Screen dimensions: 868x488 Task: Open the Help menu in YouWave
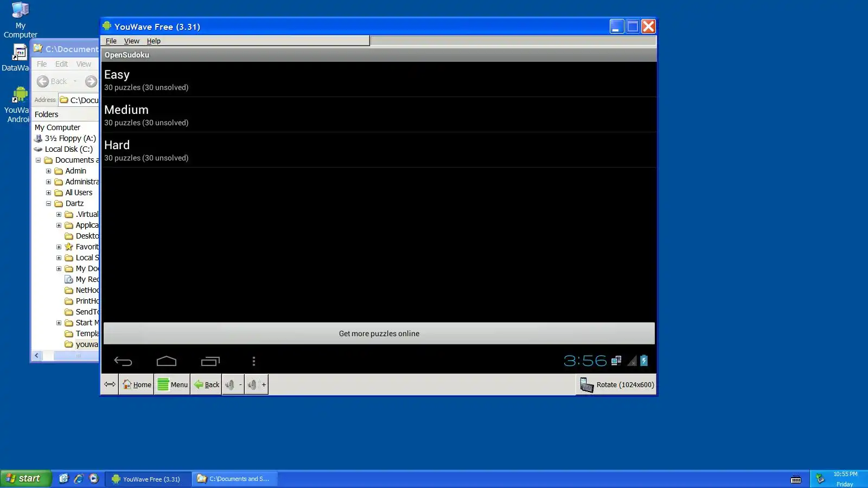(x=154, y=41)
